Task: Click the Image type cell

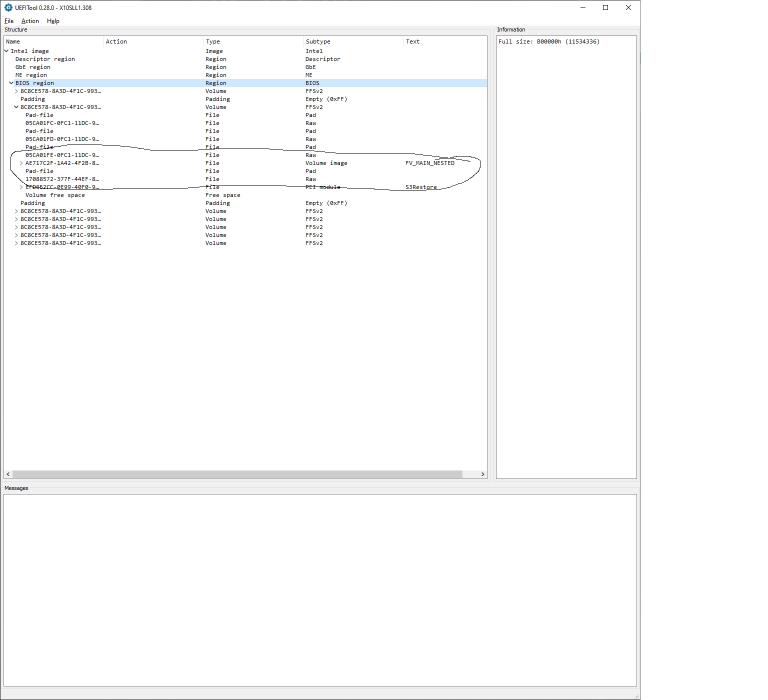Action: [214, 51]
